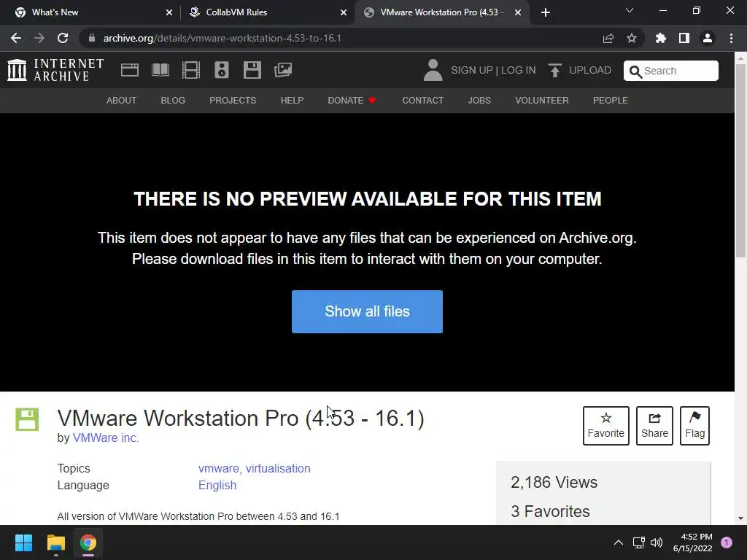Viewport: 747px width, 560px height.
Task: Show hidden tray icons chevron
Action: (619, 542)
